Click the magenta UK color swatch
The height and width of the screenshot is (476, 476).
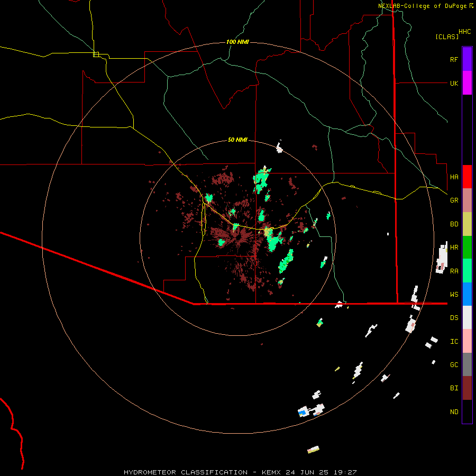tap(467, 83)
